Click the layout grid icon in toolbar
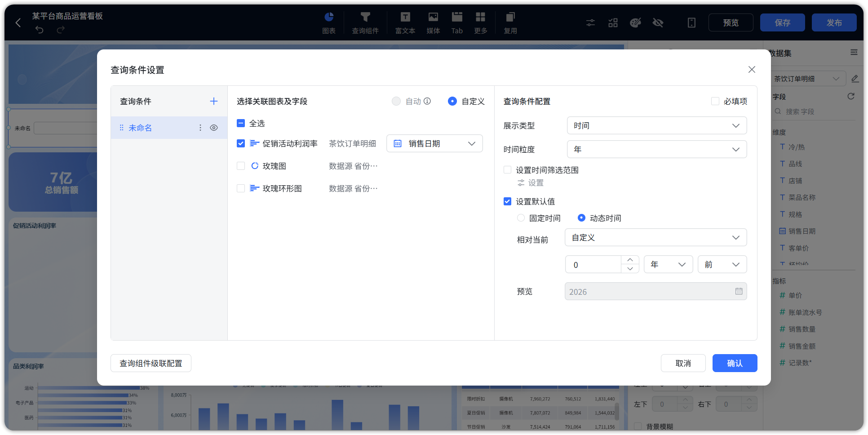The image size is (868, 435). (x=613, y=22)
